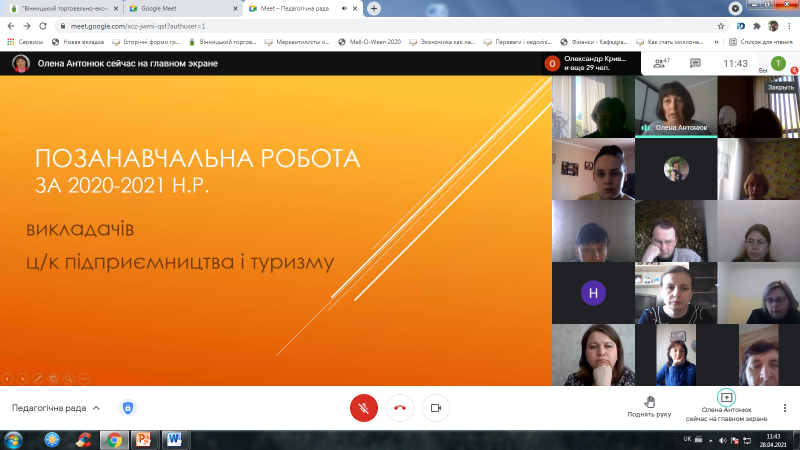Close the participant grid with Закрыть
Viewport: 800px width, 450px height.
point(781,87)
